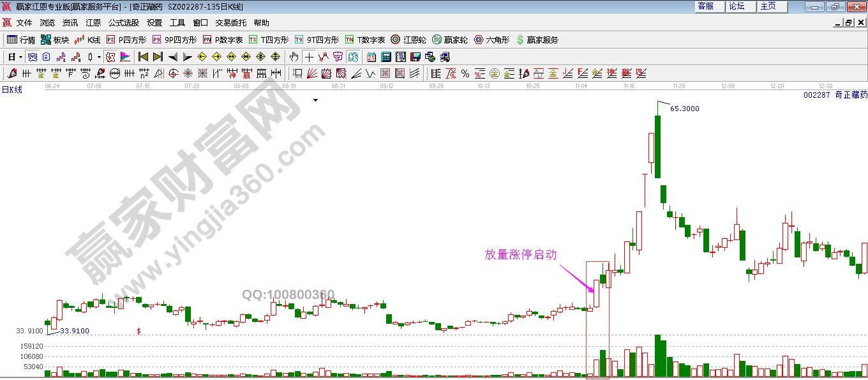Select the hand pan tool
Viewport: 868px width, 380px height.
tap(294, 57)
